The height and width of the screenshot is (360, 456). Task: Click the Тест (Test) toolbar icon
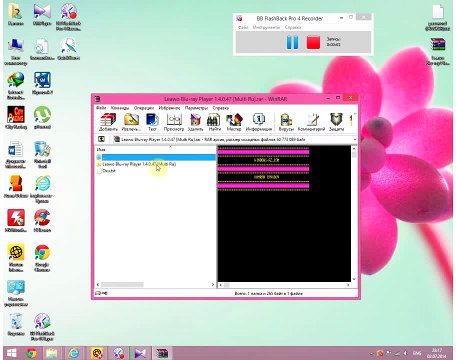pos(152,122)
